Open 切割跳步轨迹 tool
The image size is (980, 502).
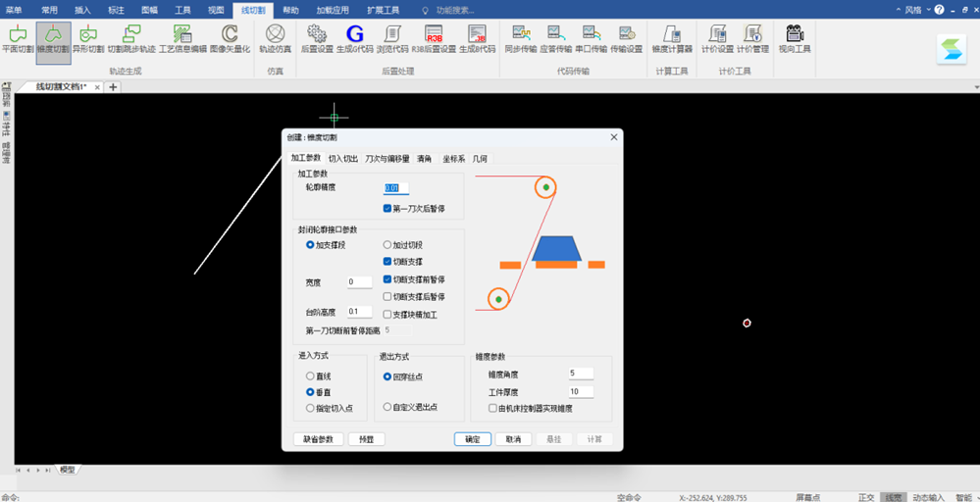pyautogui.click(x=131, y=38)
